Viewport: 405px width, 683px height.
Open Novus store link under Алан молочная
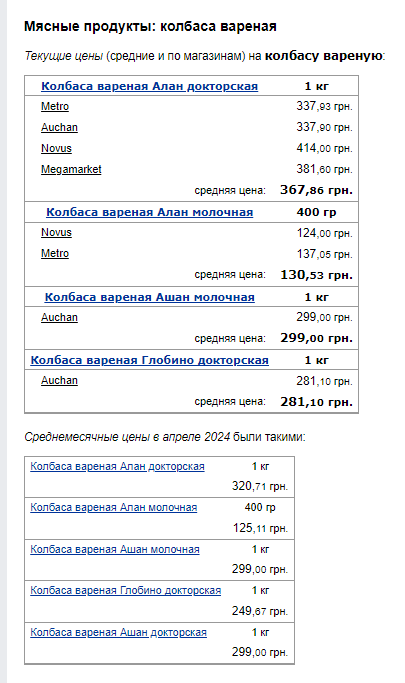[x=56, y=232]
